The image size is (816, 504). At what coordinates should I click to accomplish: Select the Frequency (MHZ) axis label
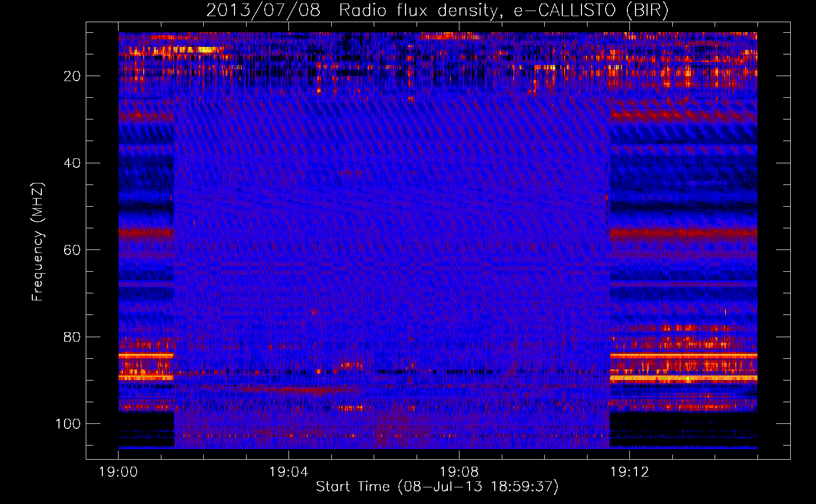click(38, 242)
